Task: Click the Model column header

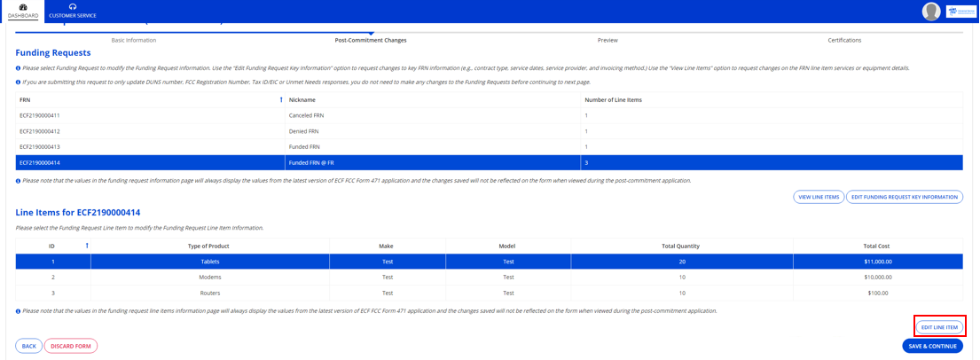Action: [508, 247]
